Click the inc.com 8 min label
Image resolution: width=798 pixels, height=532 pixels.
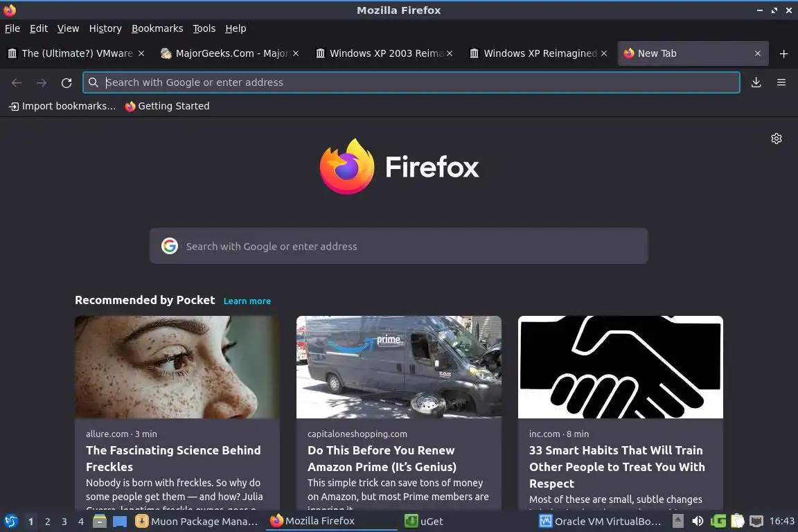[559, 434]
